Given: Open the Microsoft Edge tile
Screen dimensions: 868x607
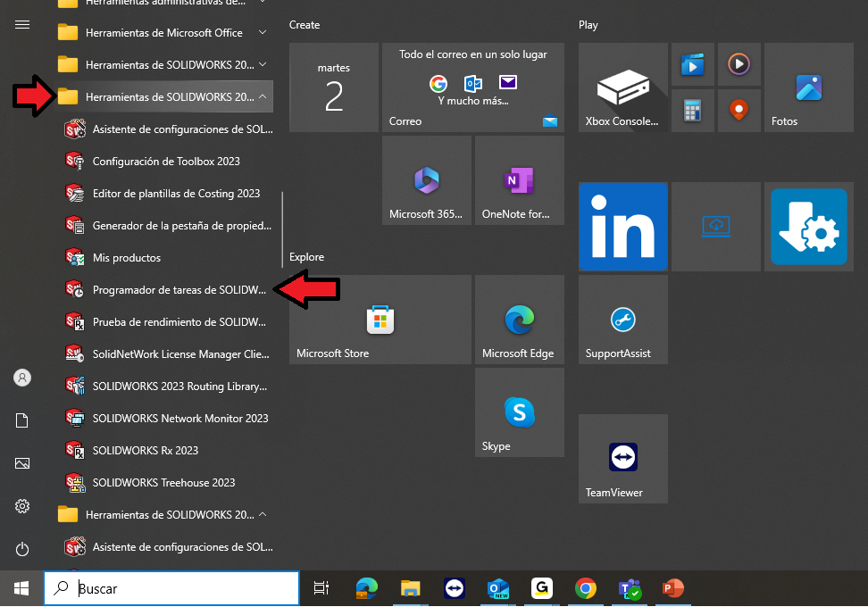Looking at the screenshot, I should tap(519, 320).
